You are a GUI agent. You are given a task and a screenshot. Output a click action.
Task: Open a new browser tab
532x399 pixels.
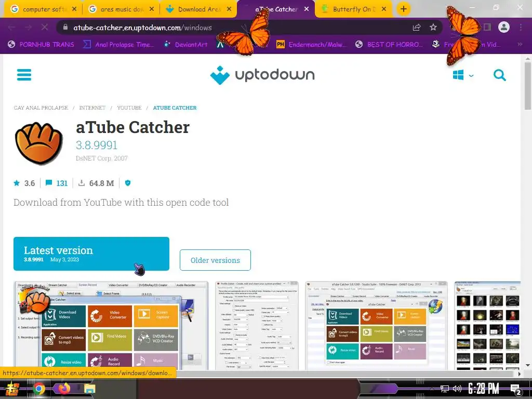pyautogui.click(x=403, y=9)
